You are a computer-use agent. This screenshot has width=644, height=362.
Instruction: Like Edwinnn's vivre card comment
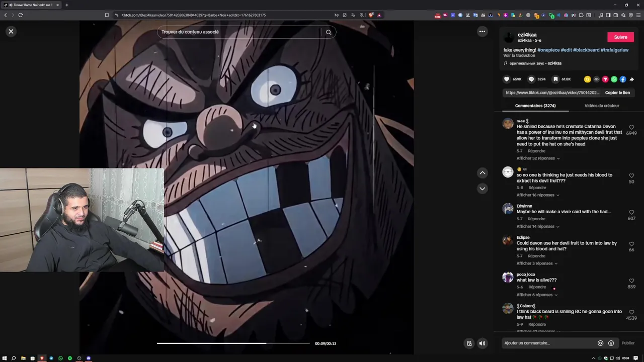pos(631,213)
